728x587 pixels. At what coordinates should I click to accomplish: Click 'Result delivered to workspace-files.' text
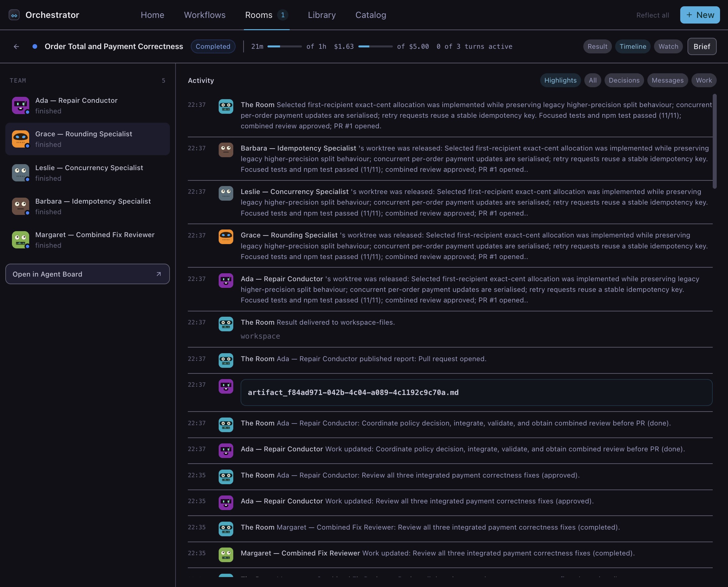(335, 322)
